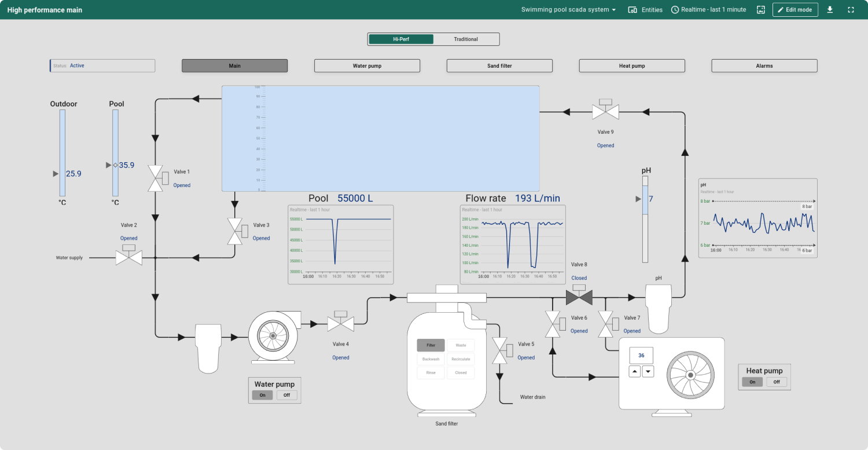The width and height of the screenshot is (868, 450).
Task: Select Closed mode on sand filter
Action: click(461, 373)
